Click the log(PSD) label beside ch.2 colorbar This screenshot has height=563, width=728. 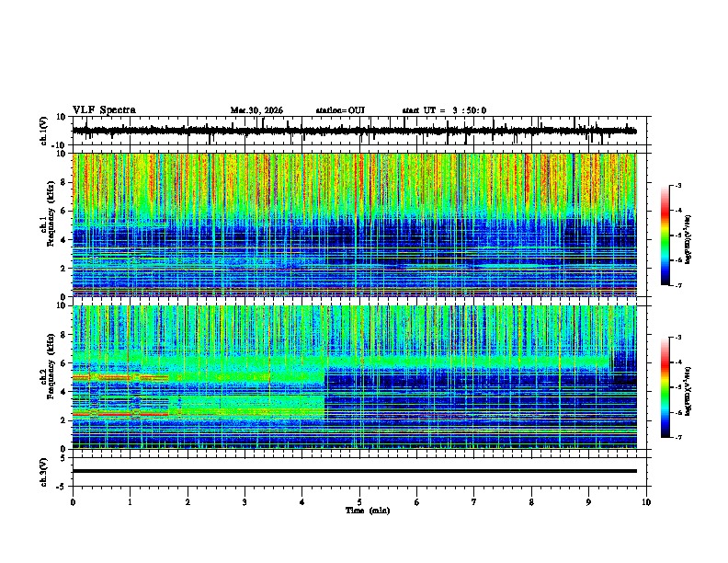[688, 391]
